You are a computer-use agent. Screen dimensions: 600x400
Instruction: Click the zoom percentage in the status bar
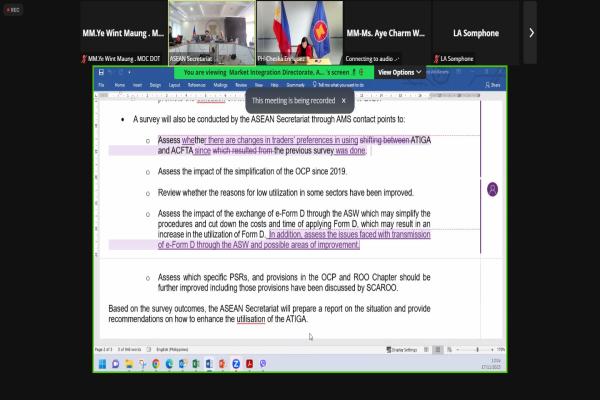coord(501,349)
